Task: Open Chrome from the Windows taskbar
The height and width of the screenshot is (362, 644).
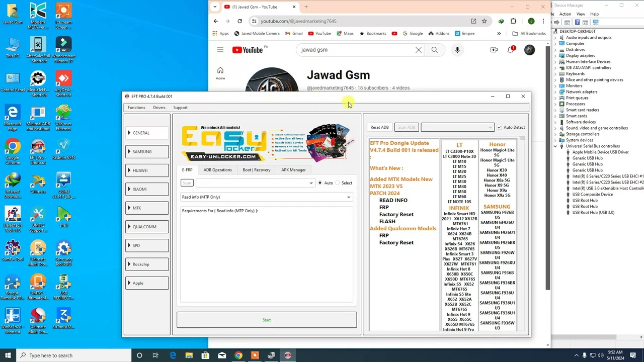Action: point(238,355)
